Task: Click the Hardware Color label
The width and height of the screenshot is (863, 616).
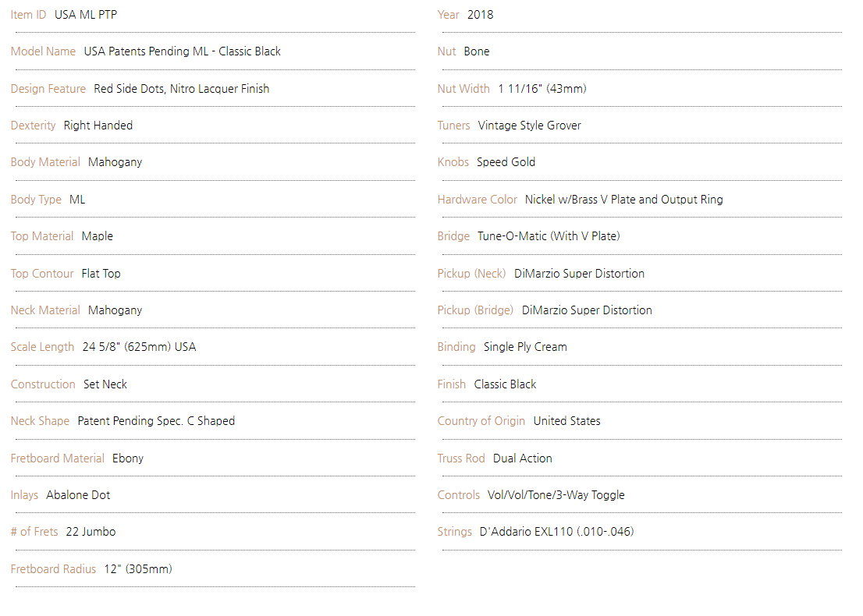Action: click(478, 199)
